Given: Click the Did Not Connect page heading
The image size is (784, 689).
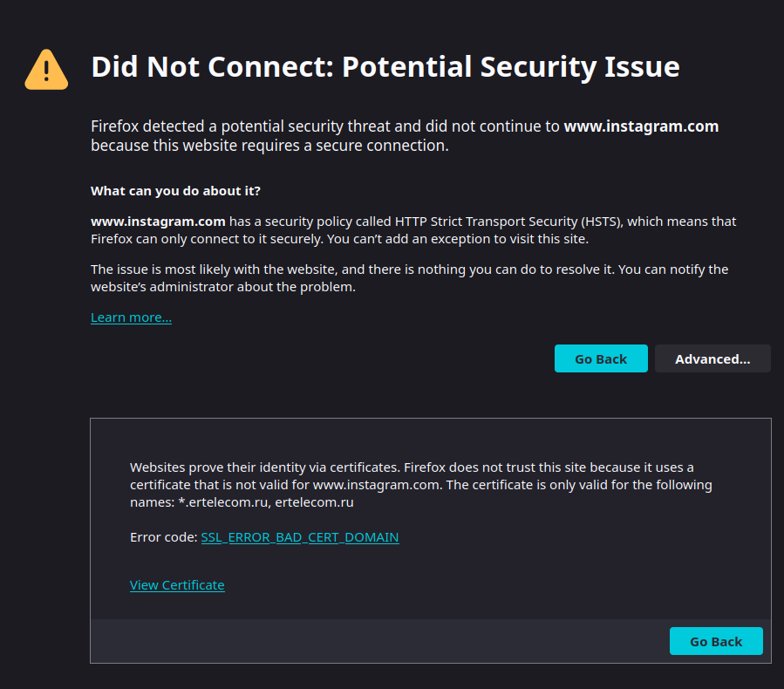Looking at the screenshot, I should [x=385, y=66].
